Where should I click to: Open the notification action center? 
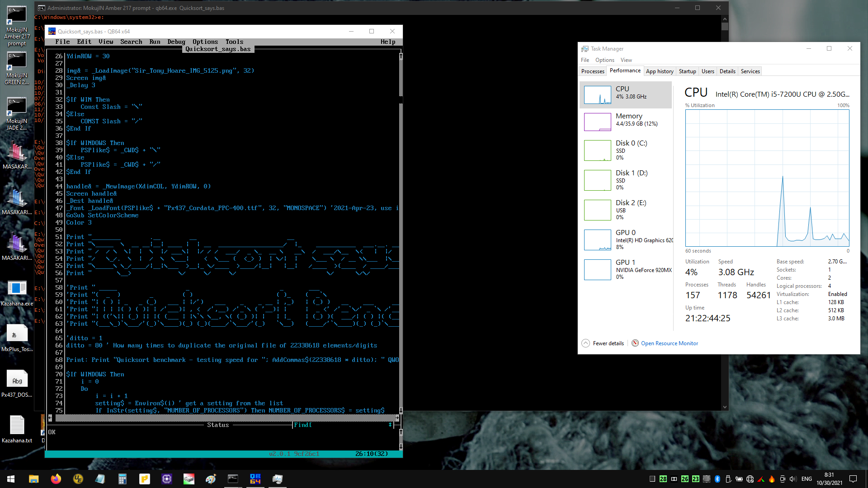pos(853,479)
